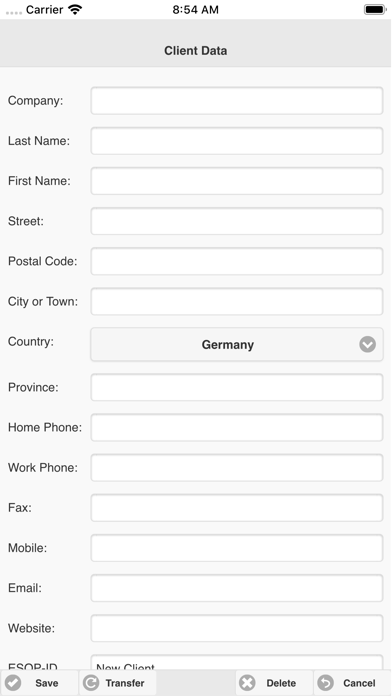Select the Street text field
The image size is (392, 696).
coord(237,221)
